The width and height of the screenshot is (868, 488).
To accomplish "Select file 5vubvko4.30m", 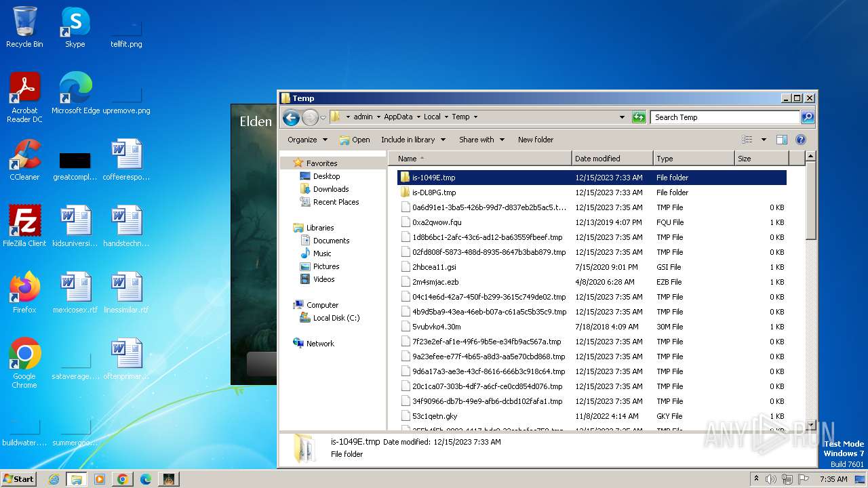I will (x=593, y=327).
